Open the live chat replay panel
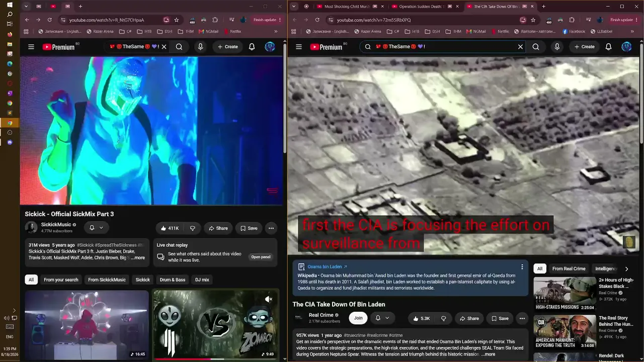Viewport: 644px width, 362px height. (261, 257)
